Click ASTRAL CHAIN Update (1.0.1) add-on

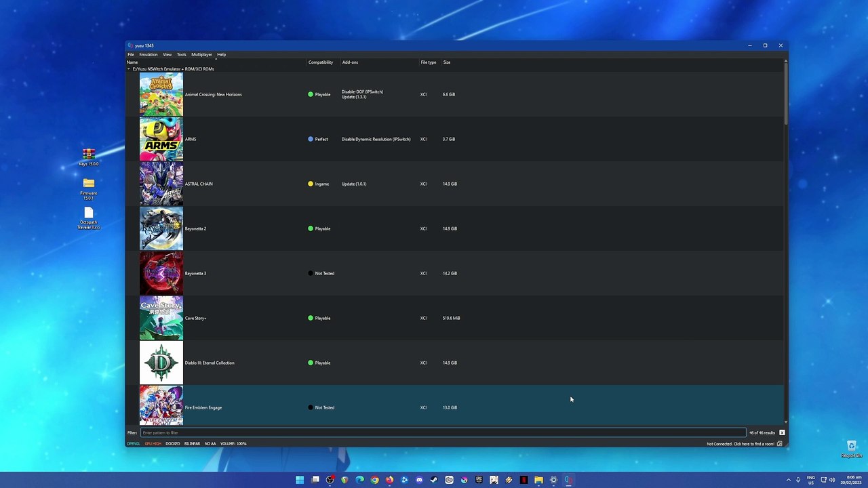354,184
